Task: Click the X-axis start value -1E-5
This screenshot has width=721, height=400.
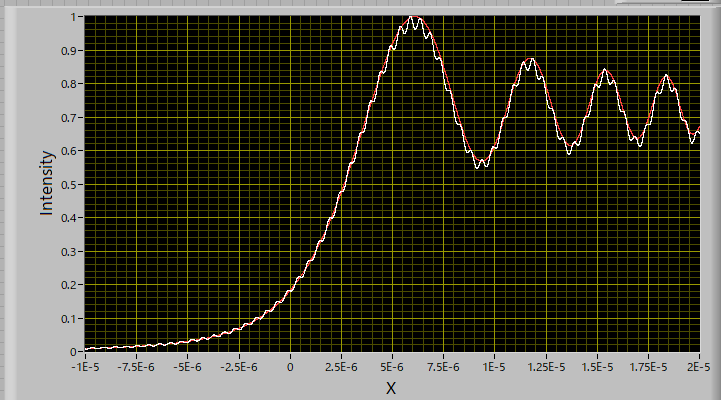Action: click(x=86, y=367)
